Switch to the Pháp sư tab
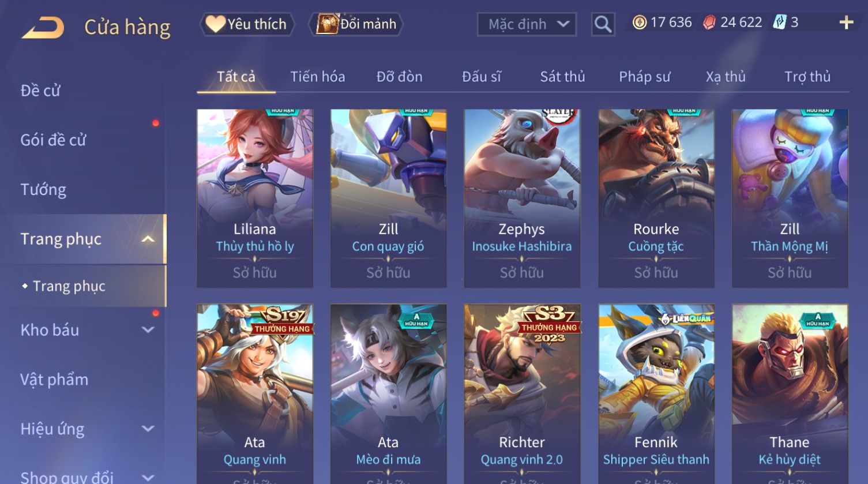Screen dimensions: 868x484 (x=645, y=77)
